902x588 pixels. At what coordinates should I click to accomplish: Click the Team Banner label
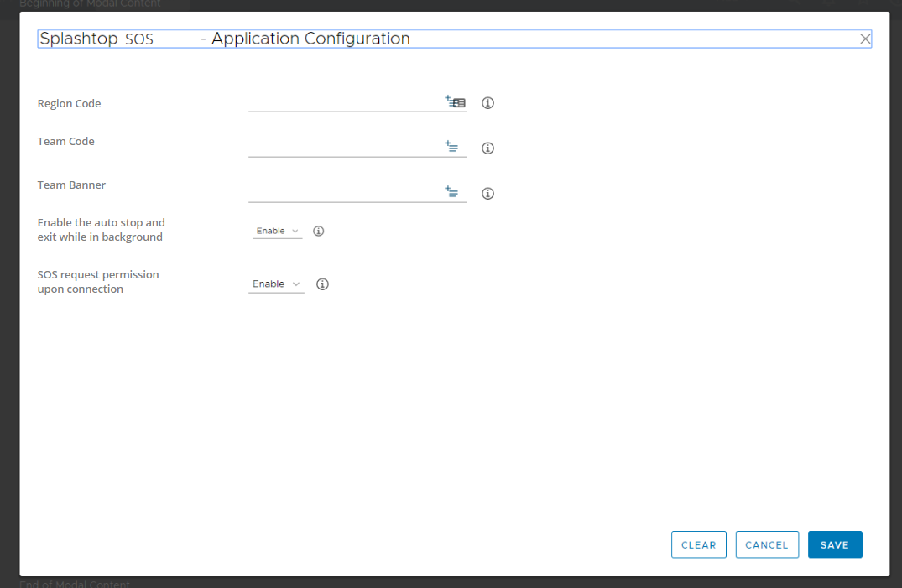(x=71, y=185)
